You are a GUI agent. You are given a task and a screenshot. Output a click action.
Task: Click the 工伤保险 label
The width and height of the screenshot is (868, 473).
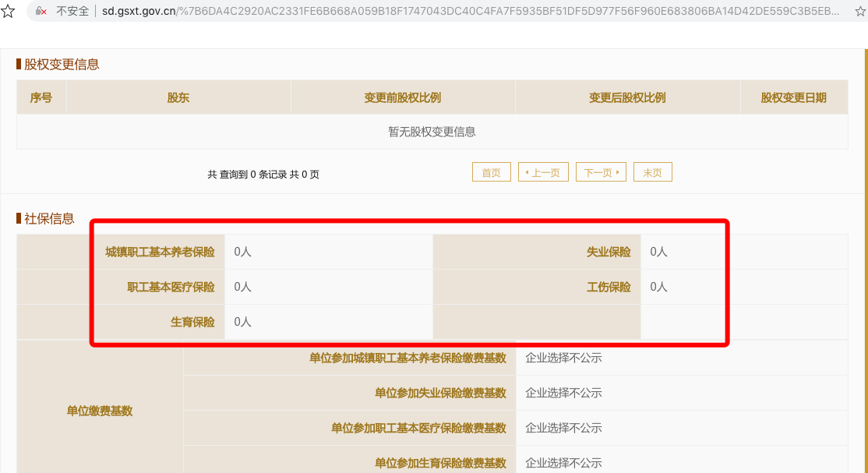pyautogui.click(x=609, y=287)
